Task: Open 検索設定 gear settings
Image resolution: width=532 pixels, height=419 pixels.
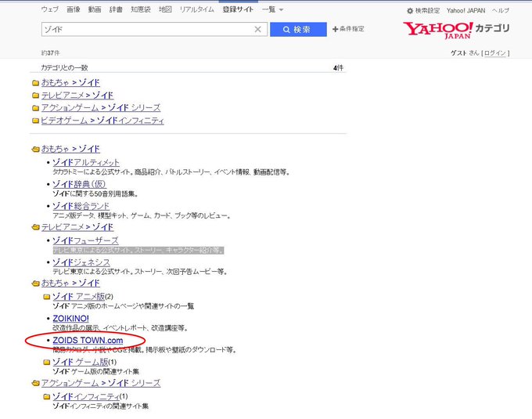Action: pyautogui.click(x=423, y=10)
